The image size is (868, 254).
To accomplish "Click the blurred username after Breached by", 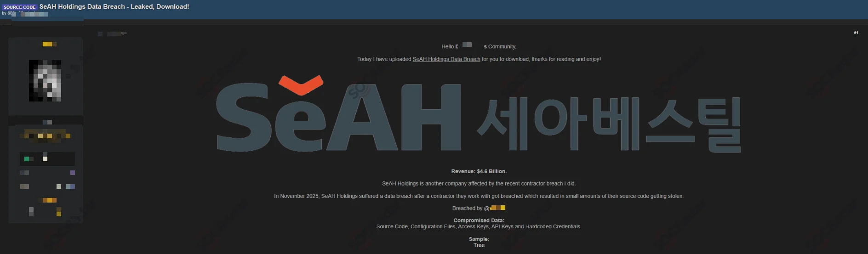I will 498,208.
